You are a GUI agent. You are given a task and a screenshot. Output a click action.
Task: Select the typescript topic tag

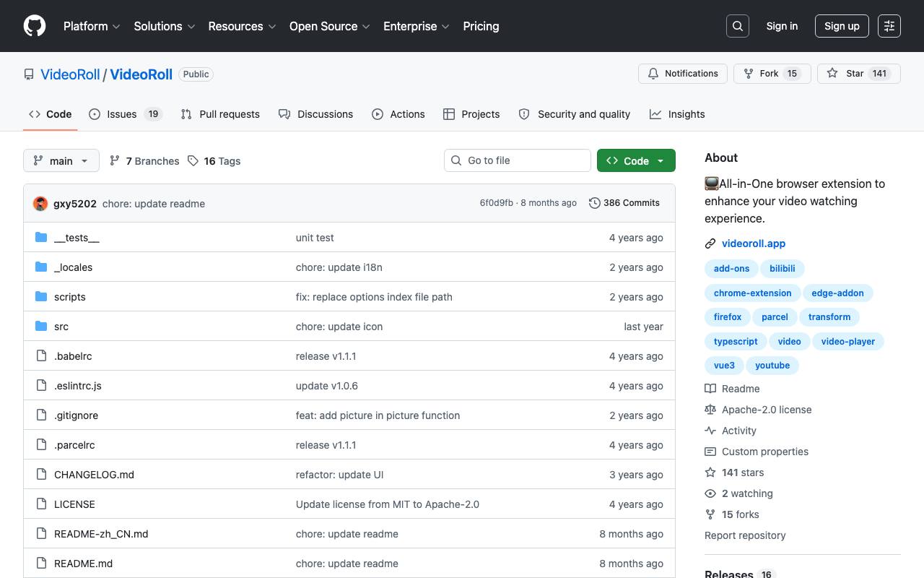coord(736,342)
